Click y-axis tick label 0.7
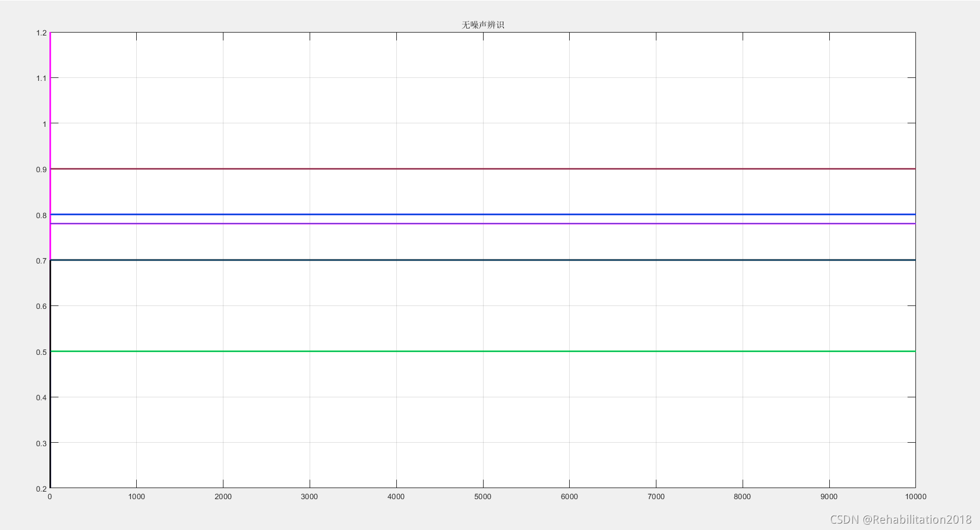 pyautogui.click(x=41, y=261)
